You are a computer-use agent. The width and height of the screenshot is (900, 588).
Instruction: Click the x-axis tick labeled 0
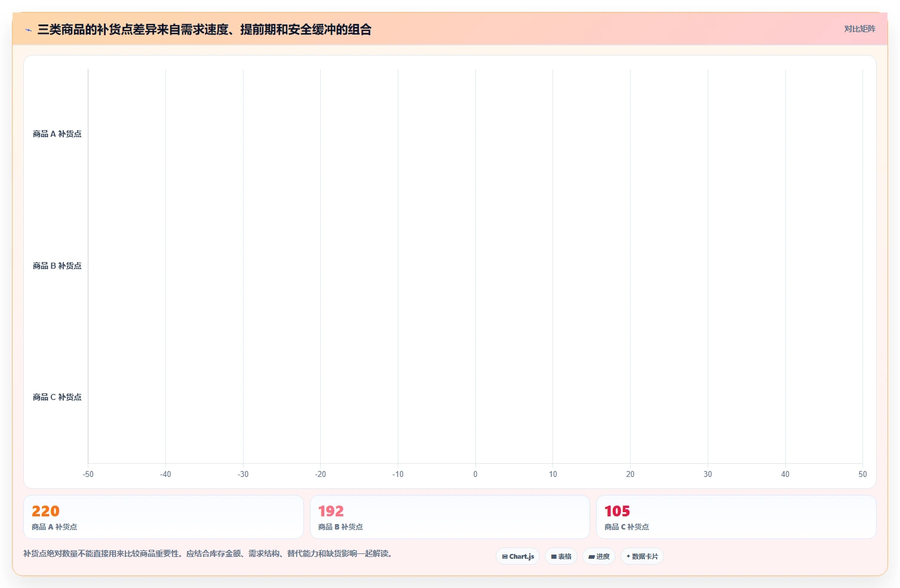point(475,474)
